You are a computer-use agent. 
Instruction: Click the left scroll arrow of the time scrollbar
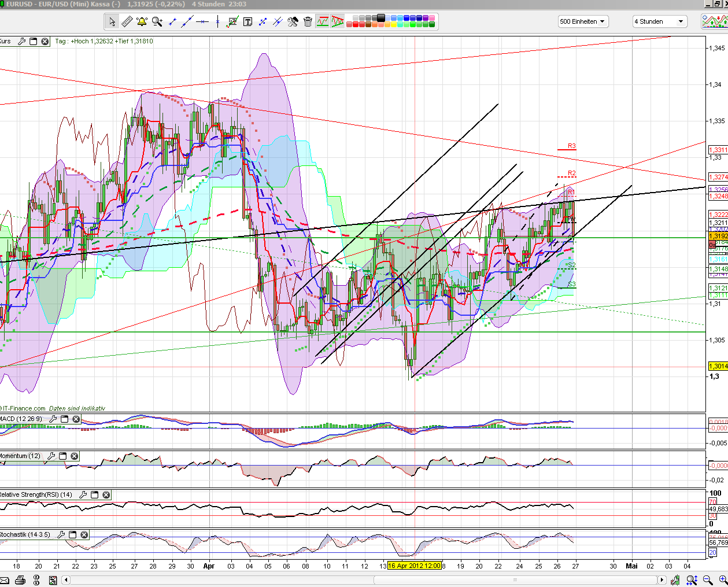pyautogui.click(x=66, y=580)
